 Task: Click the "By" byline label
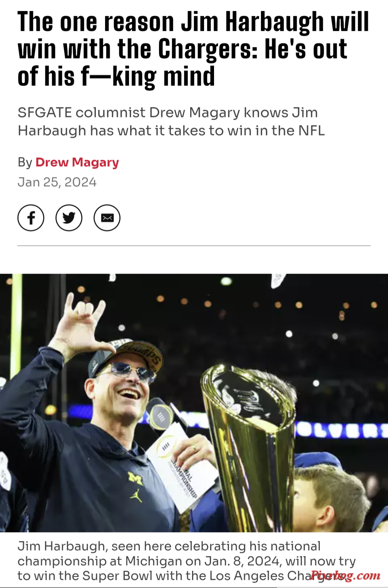click(25, 162)
